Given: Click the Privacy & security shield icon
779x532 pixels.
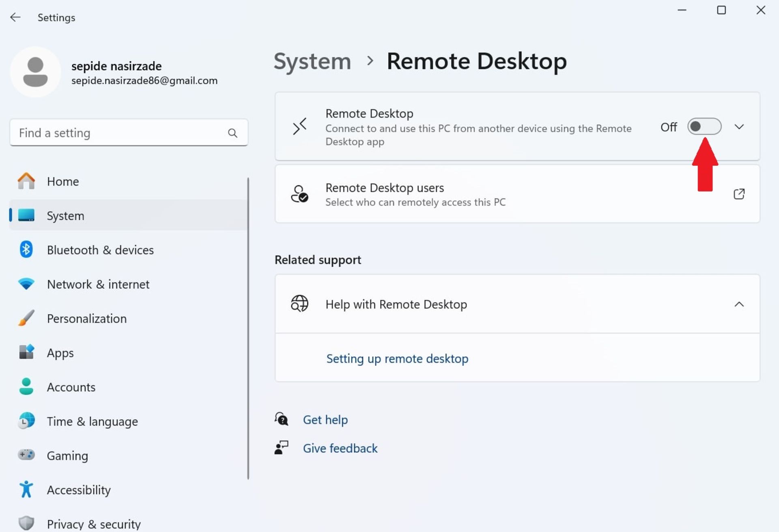Looking at the screenshot, I should coord(26,523).
